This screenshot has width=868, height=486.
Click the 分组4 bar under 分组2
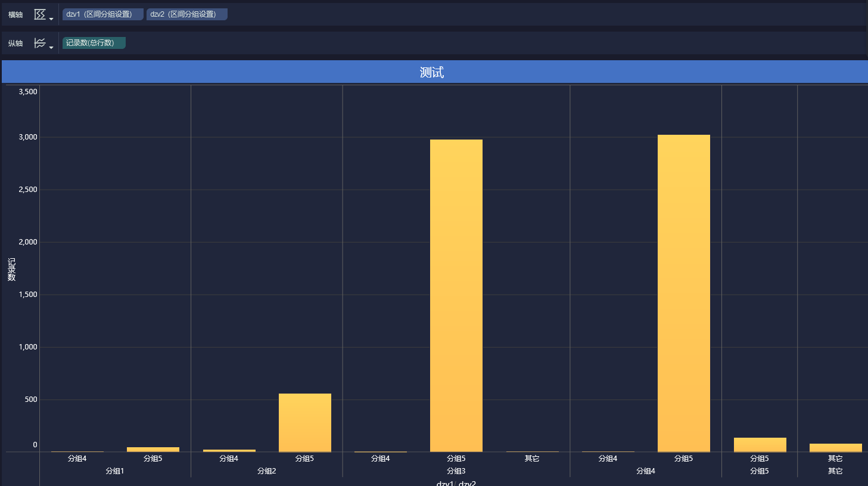(229, 451)
